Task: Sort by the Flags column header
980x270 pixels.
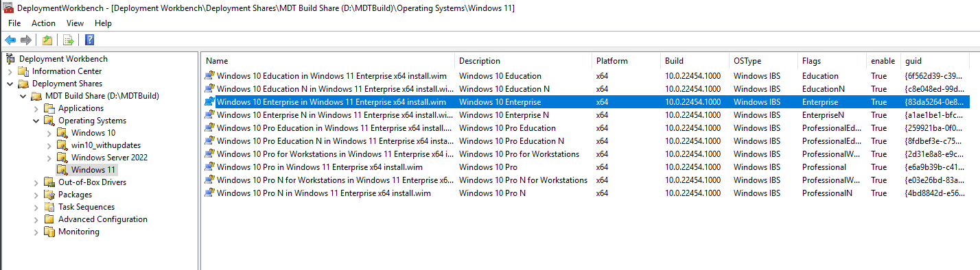Action: [x=832, y=61]
